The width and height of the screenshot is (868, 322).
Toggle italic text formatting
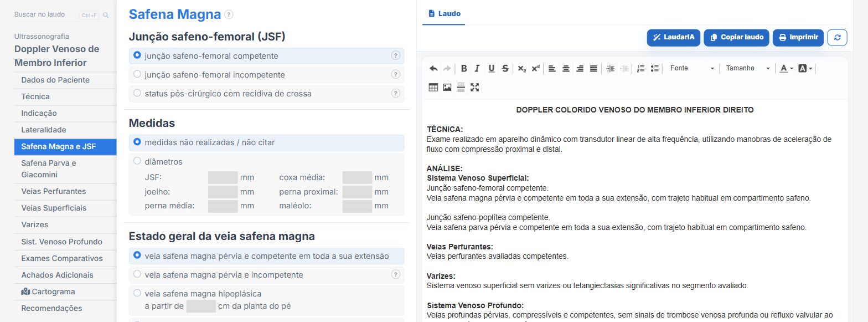[x=477, y=68]
